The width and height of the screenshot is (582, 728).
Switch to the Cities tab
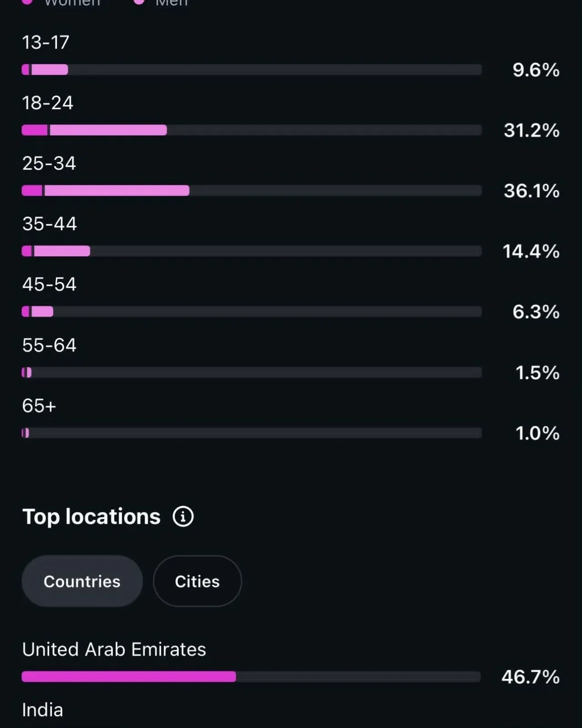click(197, 581)
